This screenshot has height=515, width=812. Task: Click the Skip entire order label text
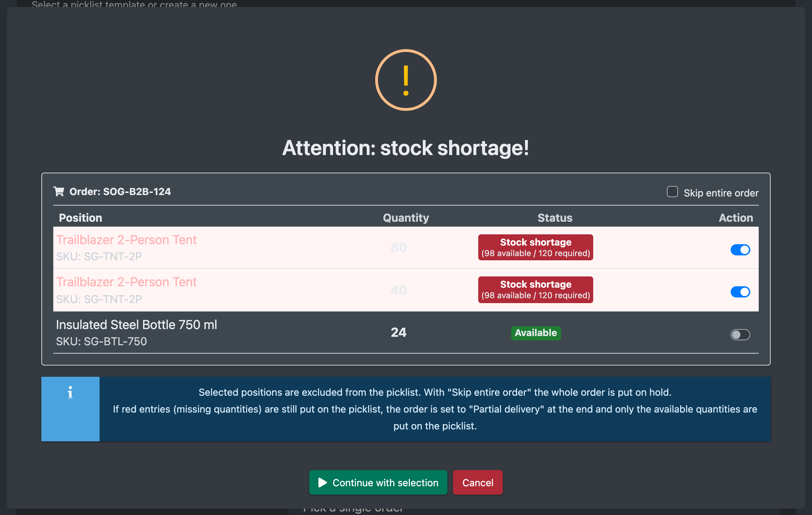721,193
